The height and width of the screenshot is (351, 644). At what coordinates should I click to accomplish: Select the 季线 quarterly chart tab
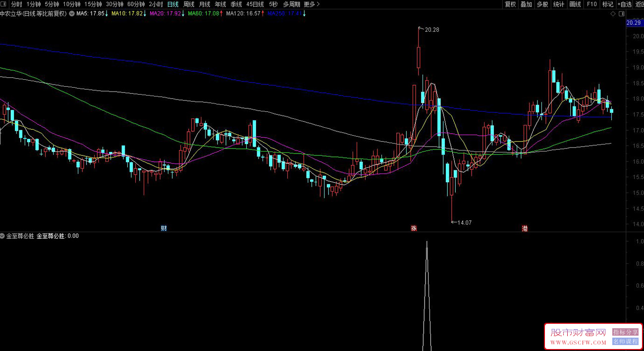point(236,4)
